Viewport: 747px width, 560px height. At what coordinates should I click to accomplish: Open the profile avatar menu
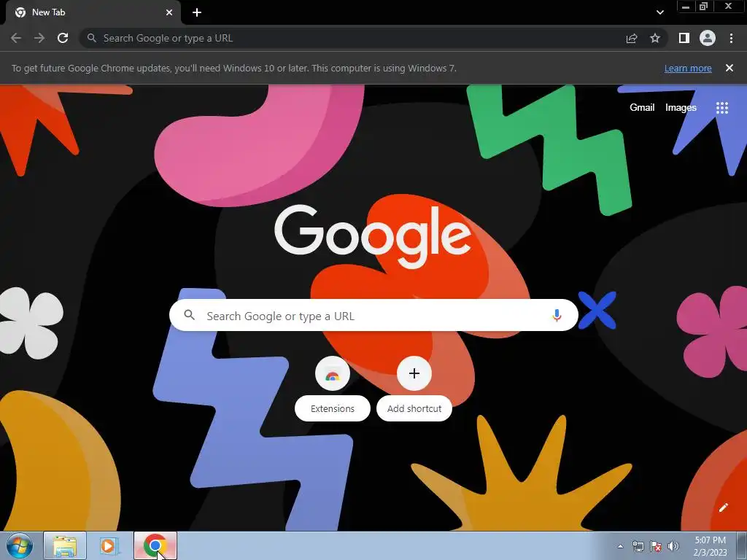click(x=708, y=38)
